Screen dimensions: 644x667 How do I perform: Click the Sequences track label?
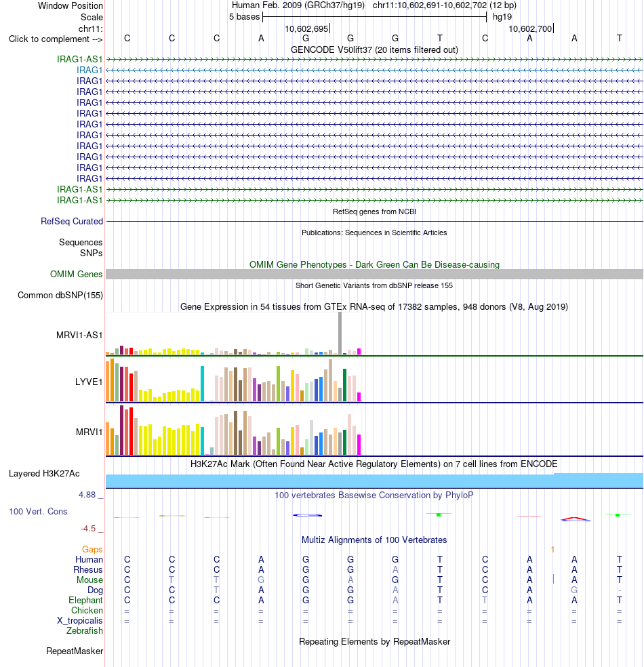[x=81, y=243]
